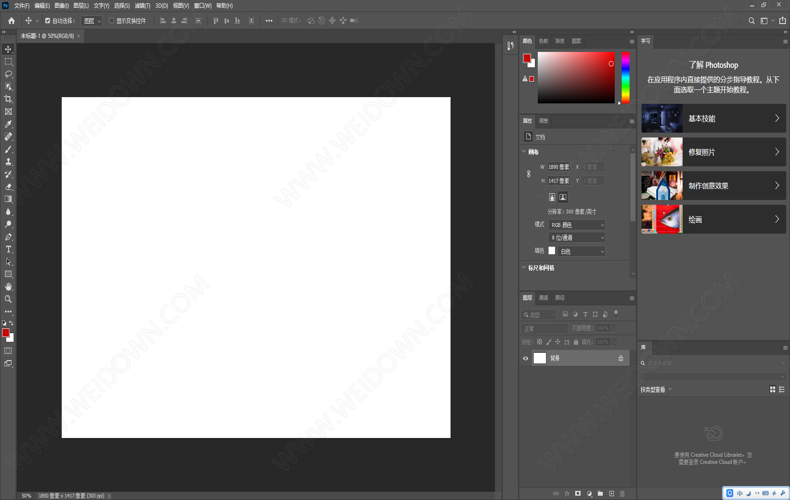This screenshot has width=790, height=500.
Task: Select the Zoom tool in the toolbar
Action: 9,299
